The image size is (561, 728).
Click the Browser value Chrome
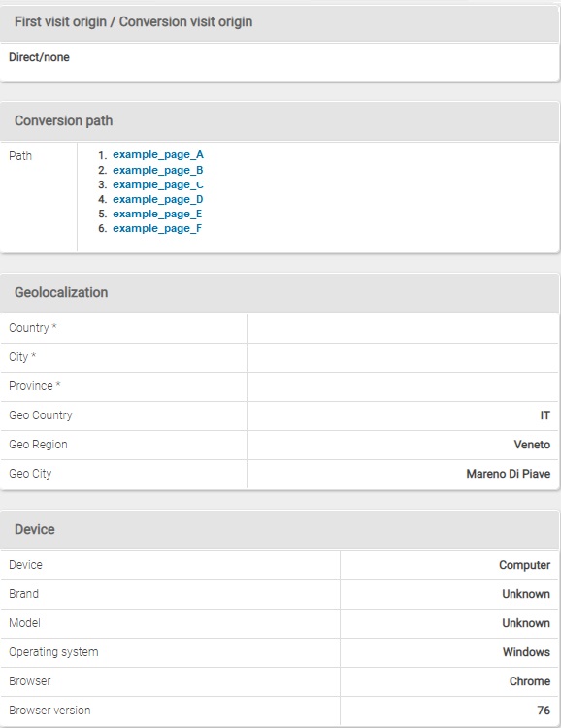[x=530, y=681]
